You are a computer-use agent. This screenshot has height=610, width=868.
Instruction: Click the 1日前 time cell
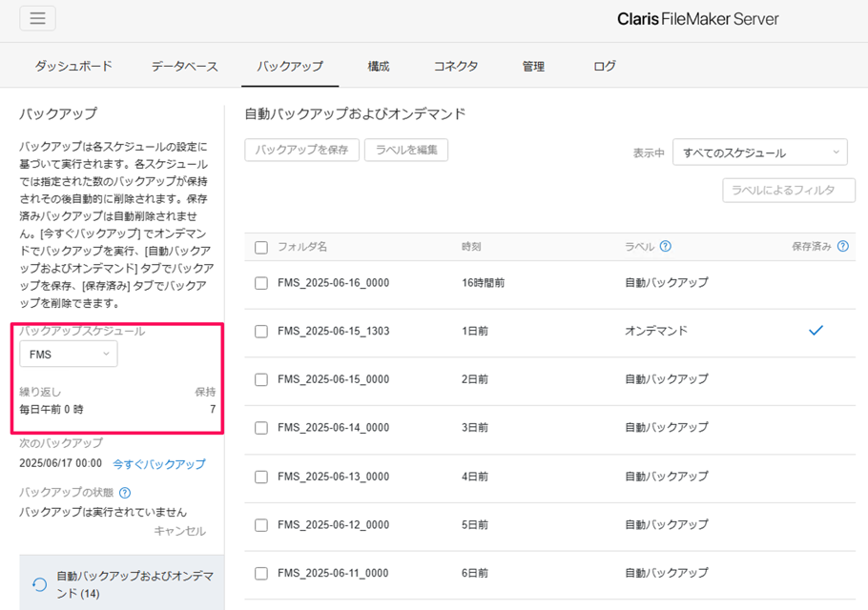click(475, 331)
